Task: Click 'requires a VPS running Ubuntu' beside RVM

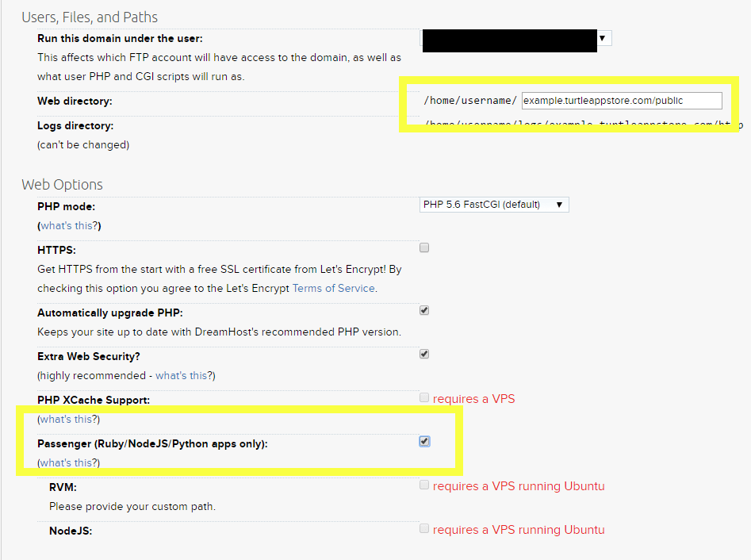Action: point(519,486)
